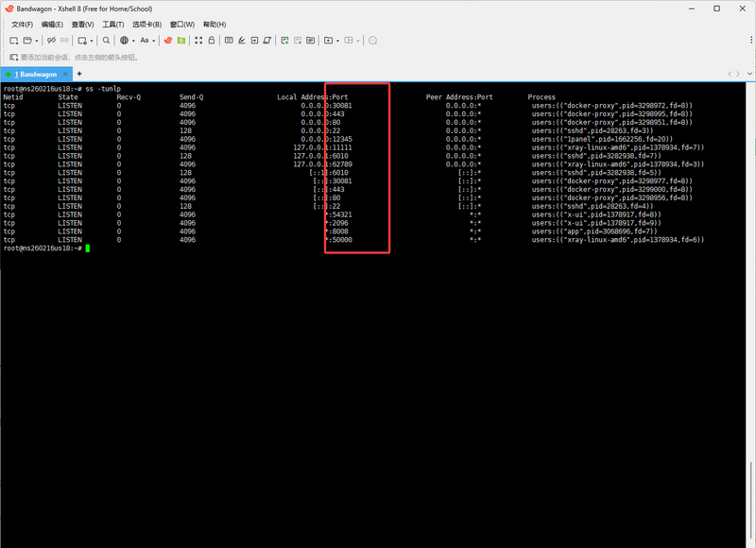
Task: Toggle full screen mode icon
Action: 198,41
